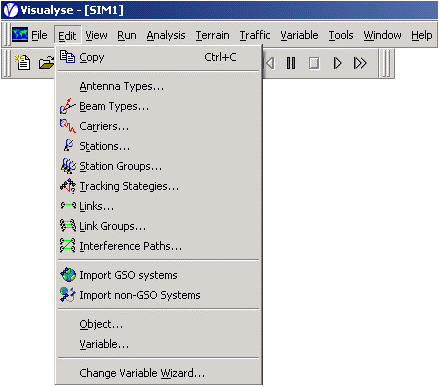Open the Analysis menu
This screenshot has width=440, height=387.
click(x=166, y=35)
